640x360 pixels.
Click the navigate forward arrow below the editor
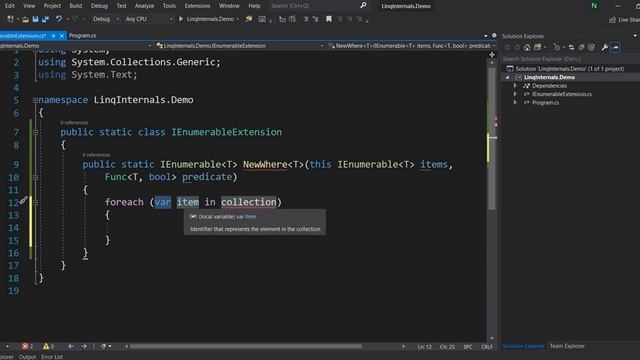(x=84, y=347)
